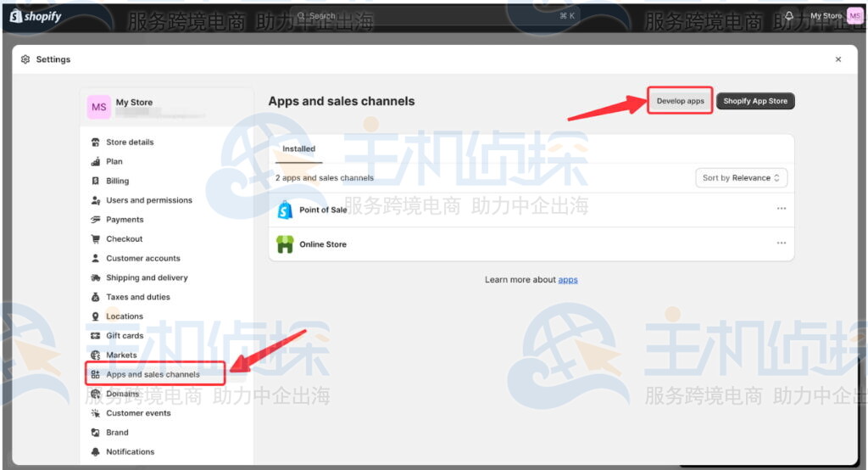Click the top Search field
868x470 pixels.
436,16
